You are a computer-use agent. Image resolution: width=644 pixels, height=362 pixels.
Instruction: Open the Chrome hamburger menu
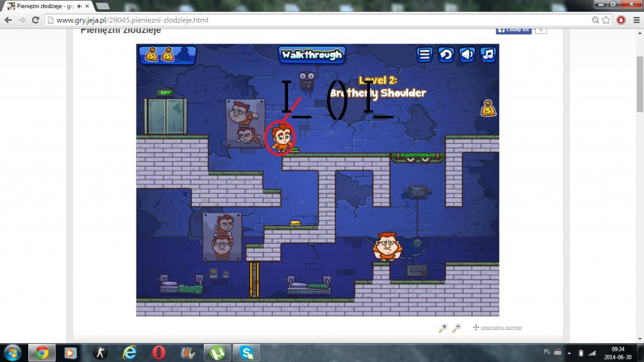(636, 20)
